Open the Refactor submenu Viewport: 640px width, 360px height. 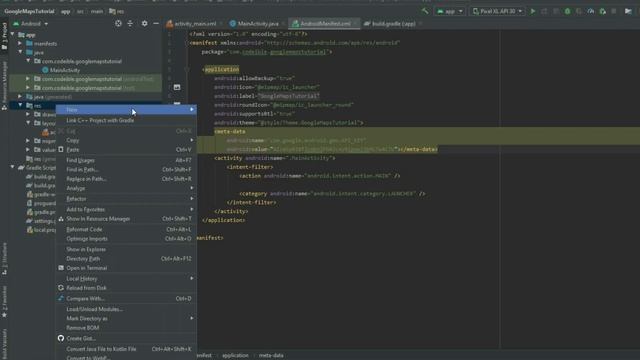(126, 199)
